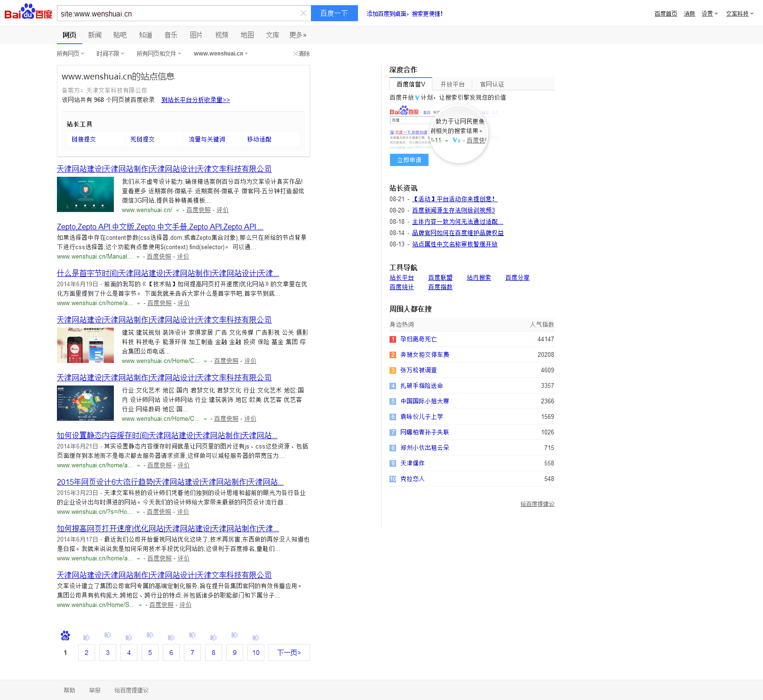Open the 时间不限 time filter dropdown

coord(110,54)
